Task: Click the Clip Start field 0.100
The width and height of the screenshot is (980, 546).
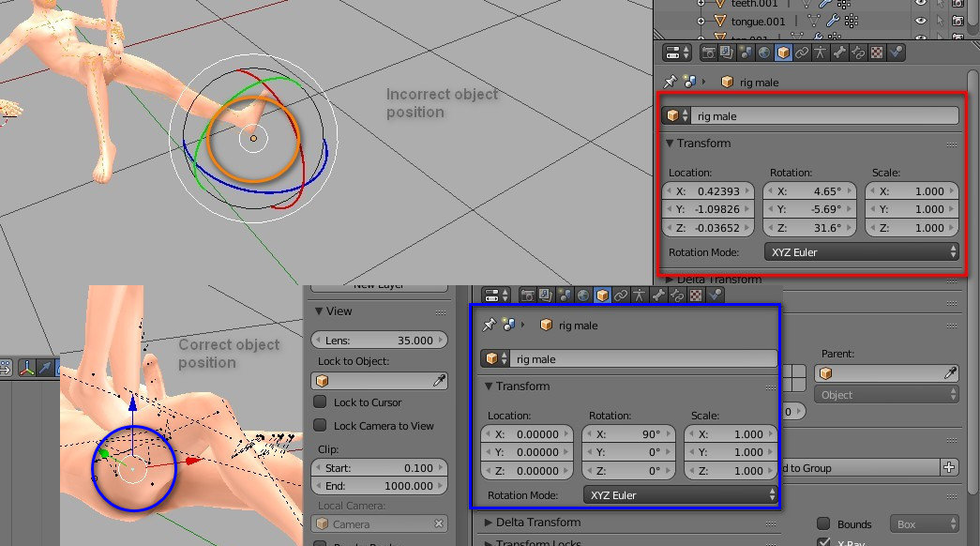Action: pos(380,468)
